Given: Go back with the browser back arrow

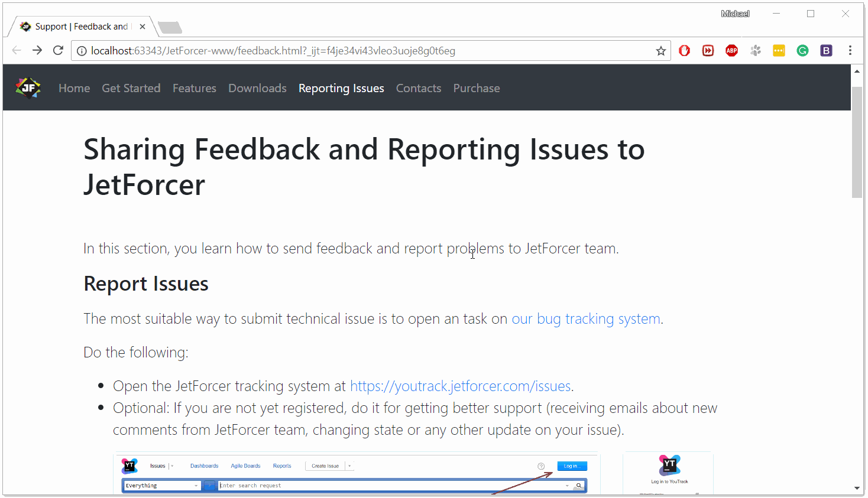Looking at the screenshot, I should point(17,50).
